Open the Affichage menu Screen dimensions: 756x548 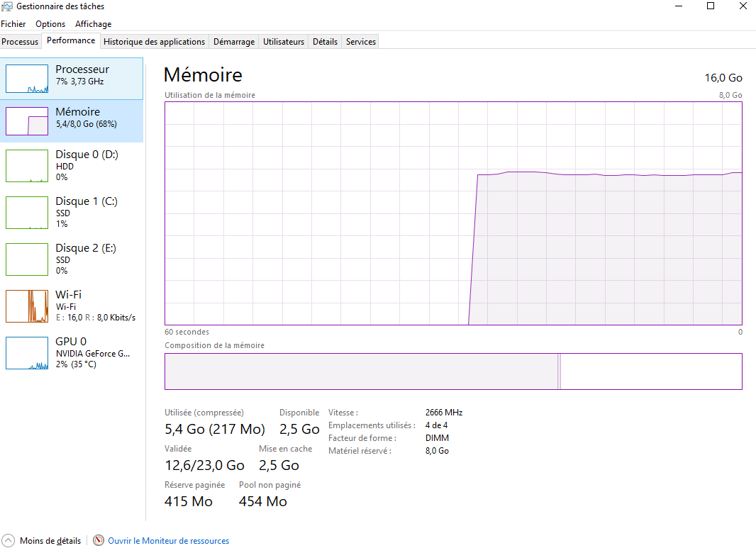pos(93,23)
